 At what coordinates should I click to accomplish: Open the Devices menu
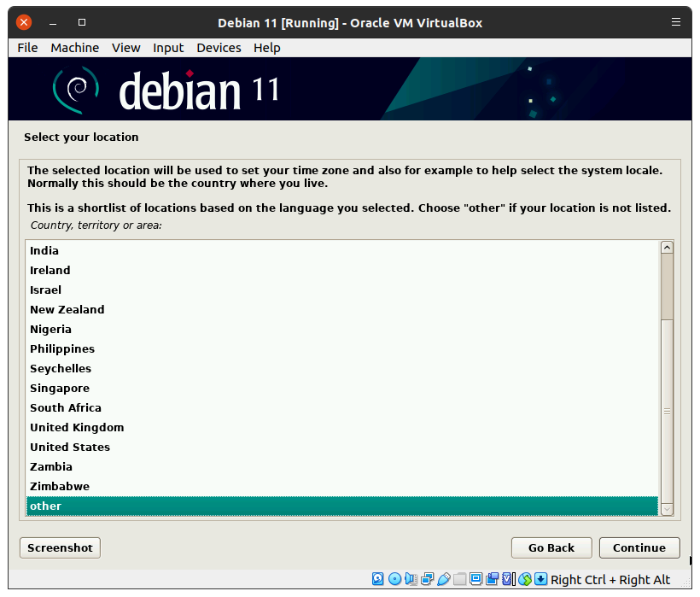click(x=219, y=48)
